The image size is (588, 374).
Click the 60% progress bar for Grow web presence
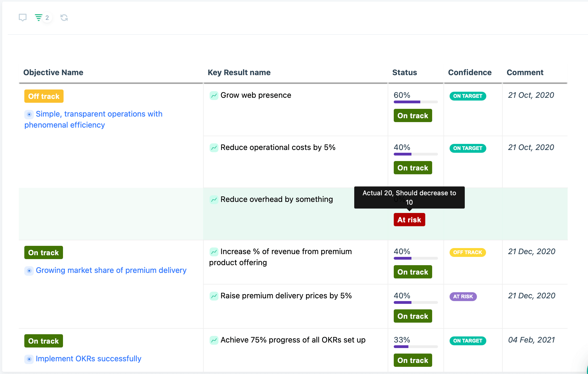pyautogui.click(x=416, y=102)
